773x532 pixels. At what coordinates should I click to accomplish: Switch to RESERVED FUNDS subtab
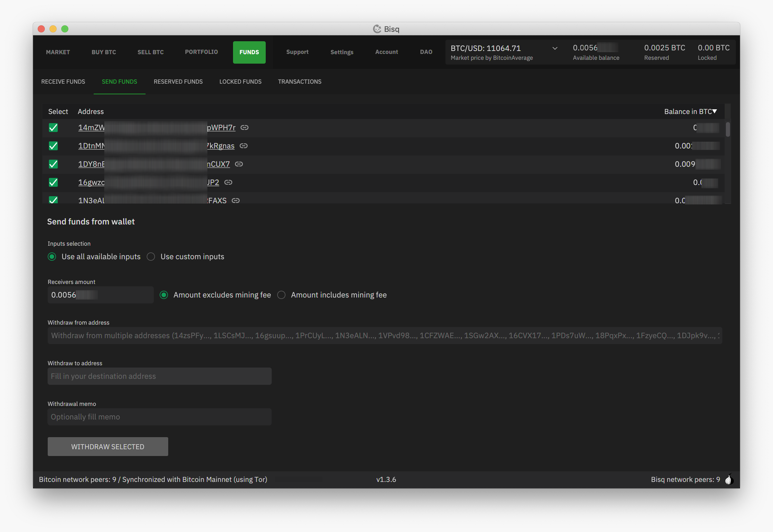click(x=178, y=82)
